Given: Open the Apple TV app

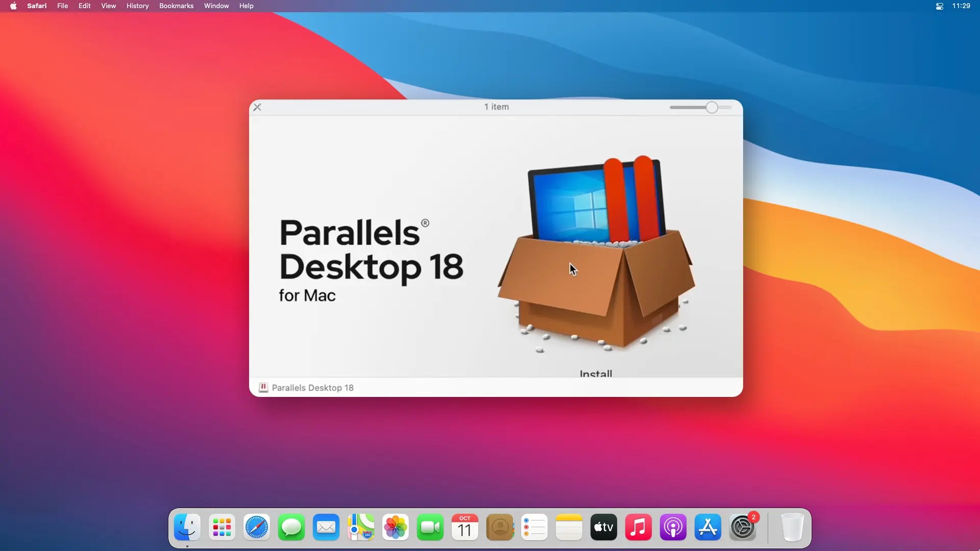Looking at the screenshot, I should coord(603,528).
